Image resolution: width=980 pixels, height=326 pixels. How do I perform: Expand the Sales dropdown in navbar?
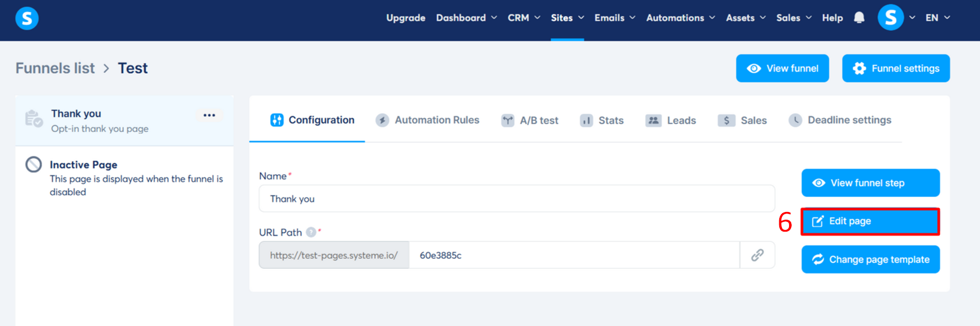click(794, 18)
